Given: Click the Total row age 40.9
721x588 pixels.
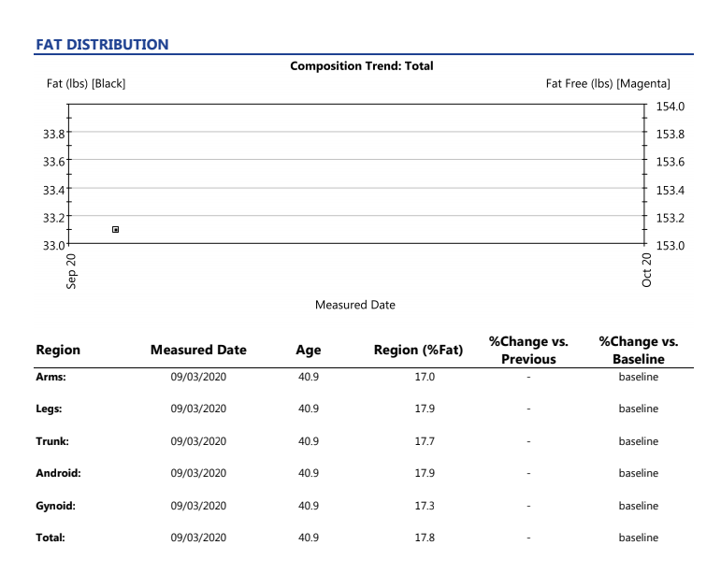Looking at the screenshot, I should [308, 538].
